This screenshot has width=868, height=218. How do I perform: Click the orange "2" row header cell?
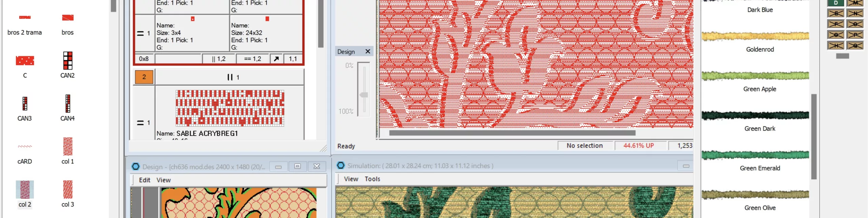tap(144, 77)
